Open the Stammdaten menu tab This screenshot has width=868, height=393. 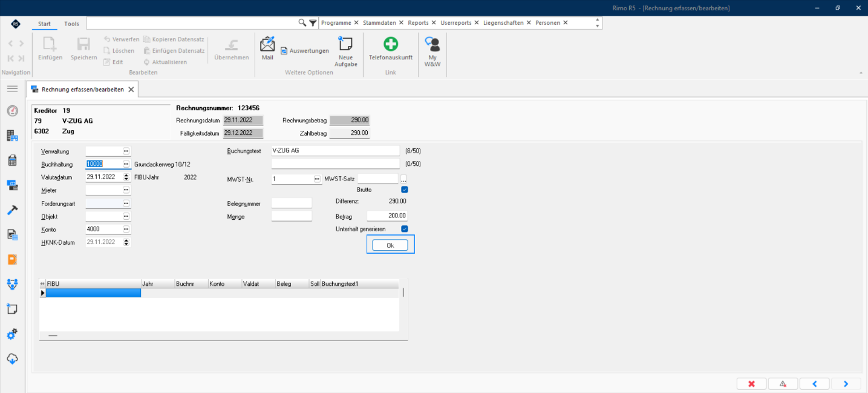pyautogui.click(x=379, y=22)
